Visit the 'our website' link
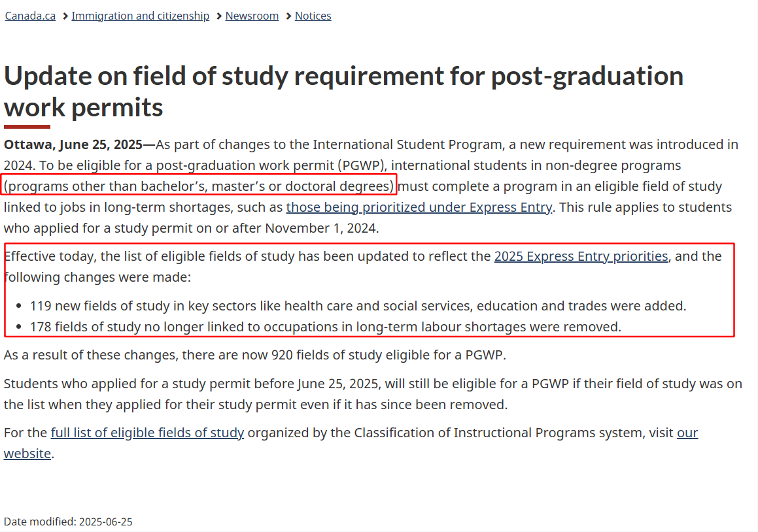 [687, 433]
